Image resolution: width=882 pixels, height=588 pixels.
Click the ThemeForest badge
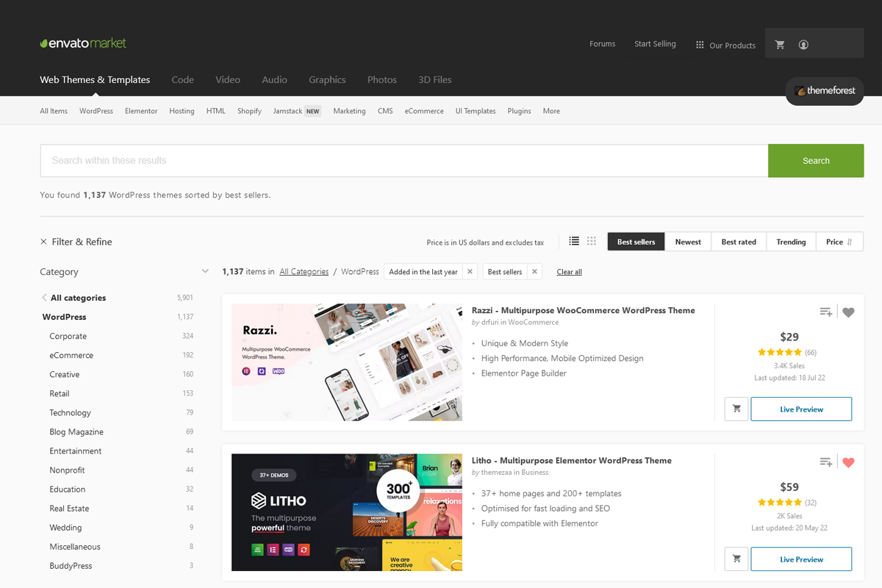coord(825,91)
